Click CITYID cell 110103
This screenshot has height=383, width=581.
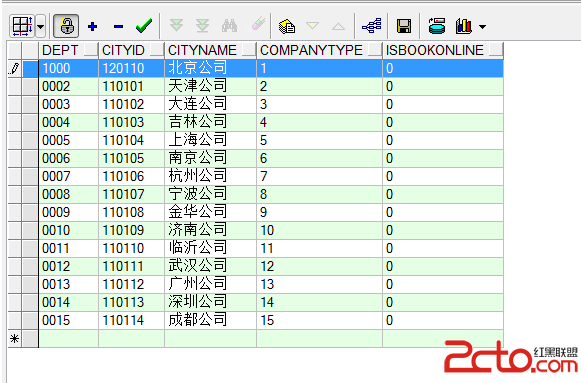(132, 122)
